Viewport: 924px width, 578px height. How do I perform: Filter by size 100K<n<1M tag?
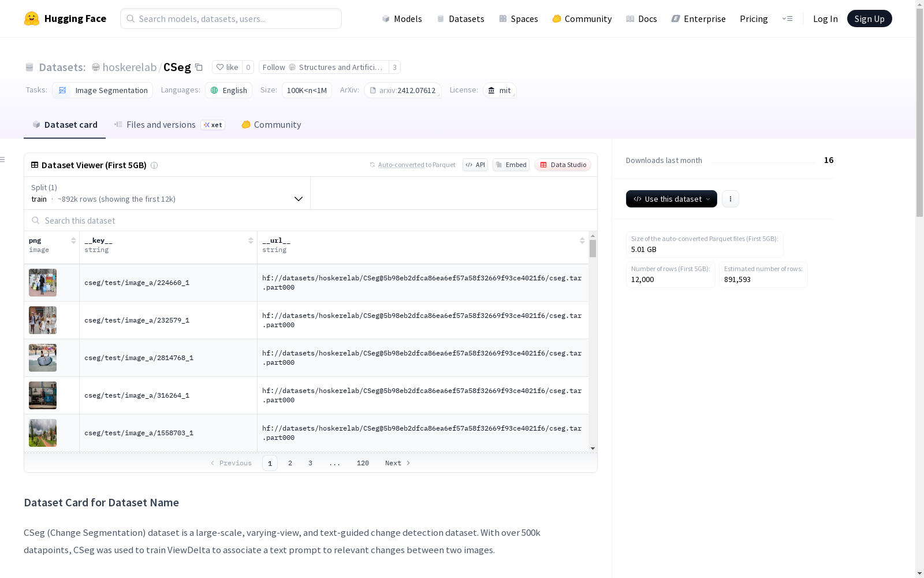click(x=307, y=90)
